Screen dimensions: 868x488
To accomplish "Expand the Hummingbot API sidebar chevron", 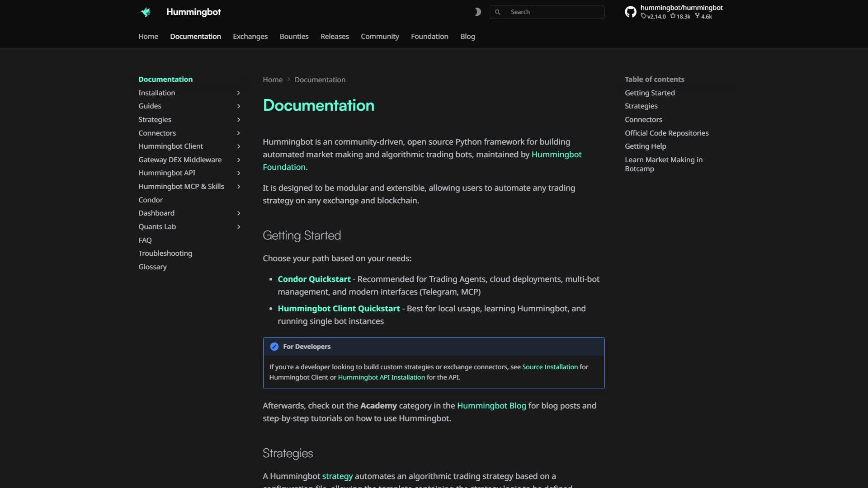I will 239,173.
